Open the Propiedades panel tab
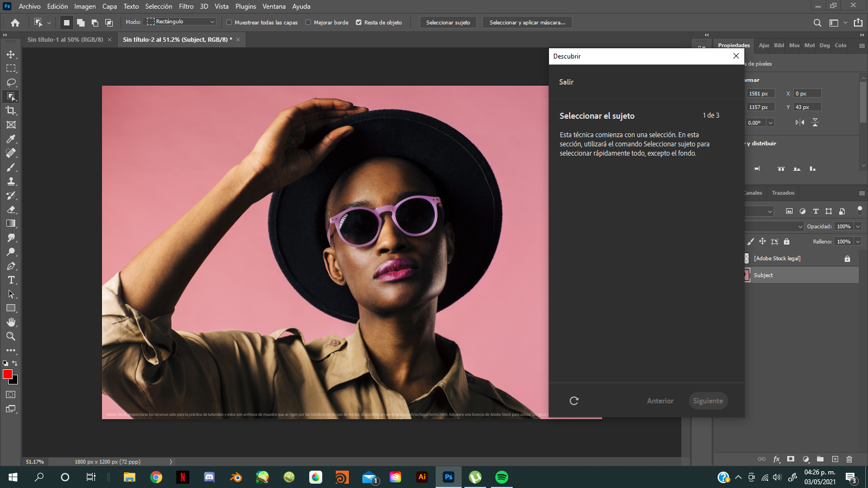This screenshot has width=868, height=488. [x=734, y=46]
